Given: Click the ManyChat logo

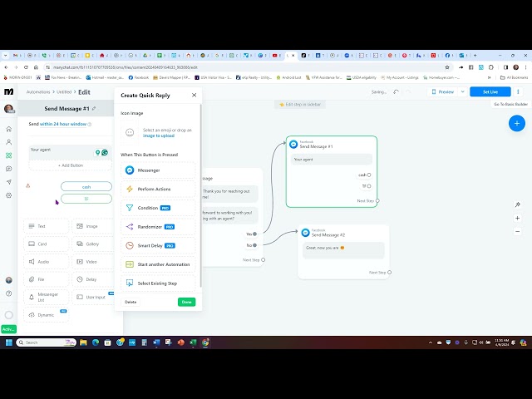Looking at the screenshot, I should point(9,91).
